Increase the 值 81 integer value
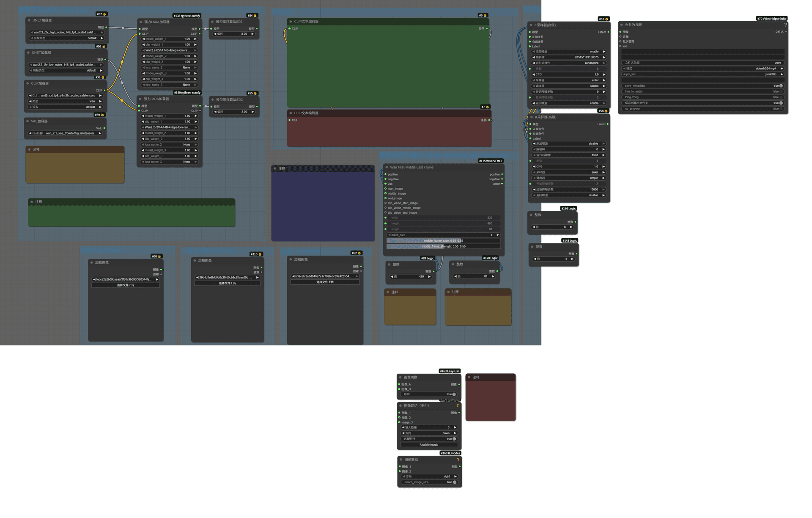Screen dimensions: 812x518 pyautogui.click(x=493, y=276)
